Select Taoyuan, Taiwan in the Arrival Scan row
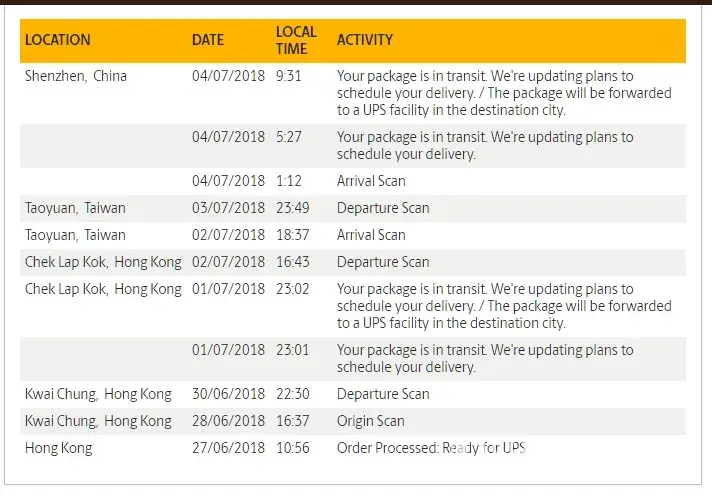This screenshot has height=501, width=712. coord(76,235)
